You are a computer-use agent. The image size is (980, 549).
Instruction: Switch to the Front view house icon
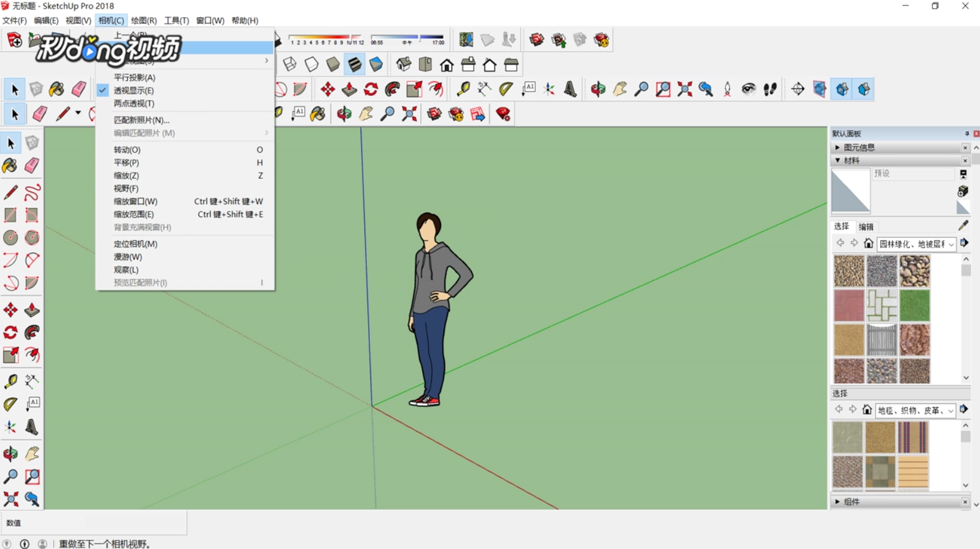click(447, 64)
